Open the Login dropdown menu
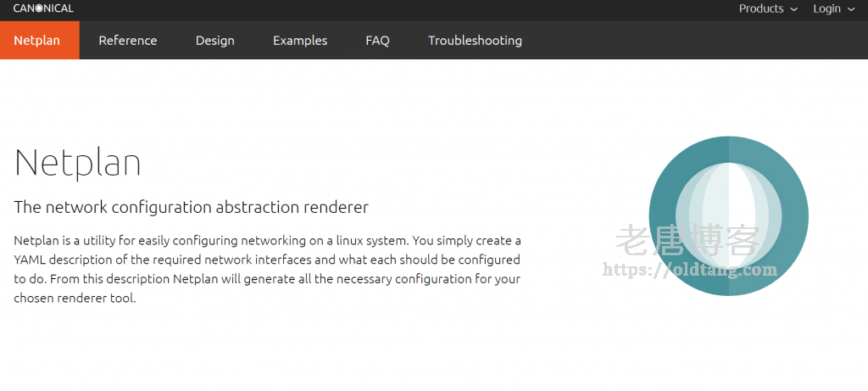The width and height of the screenshot is (868, 391). [834, 8]
